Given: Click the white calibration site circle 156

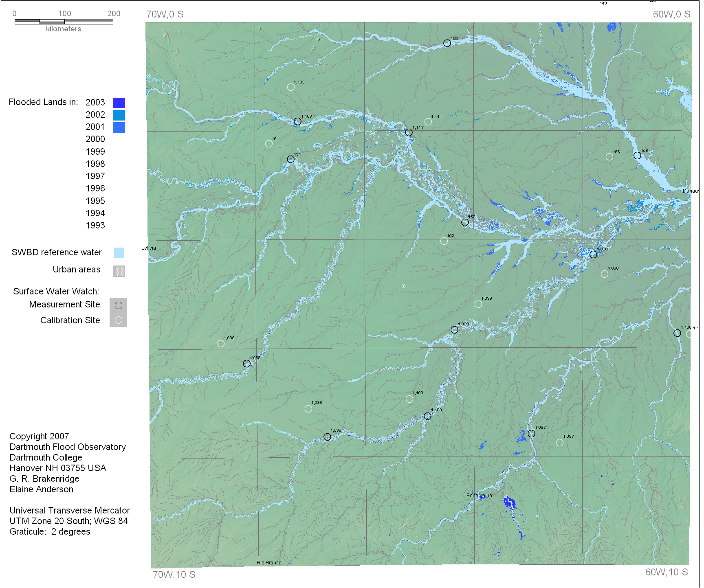Looking at the screenshot, I should click(x=609, y=157).
